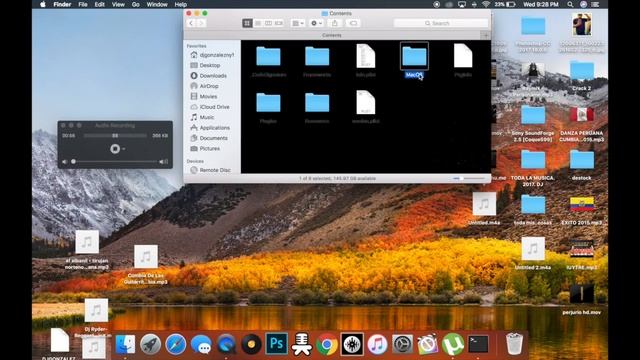Stop the Audio Recording
The image size is (640, 360).
[x=115, y=149]
